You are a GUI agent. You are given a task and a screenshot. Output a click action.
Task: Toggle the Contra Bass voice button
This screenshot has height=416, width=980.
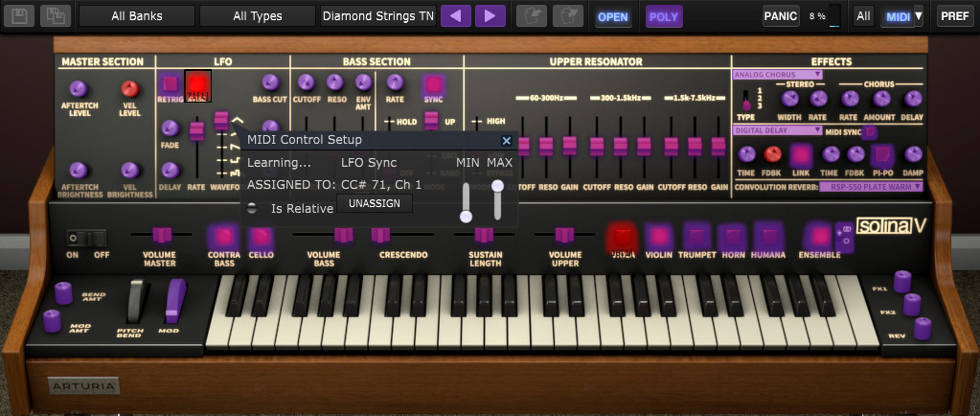(x=224, y=236)
